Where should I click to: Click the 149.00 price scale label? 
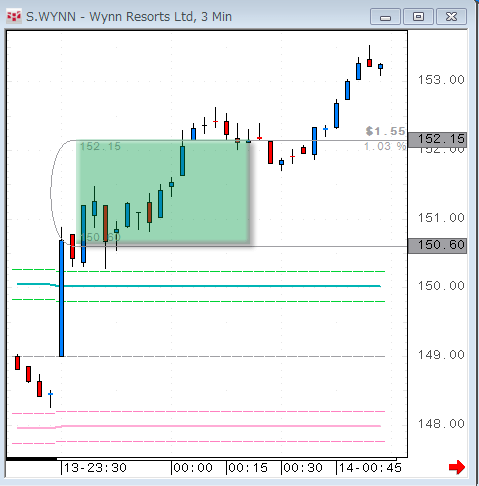click(x=441, y=355)
